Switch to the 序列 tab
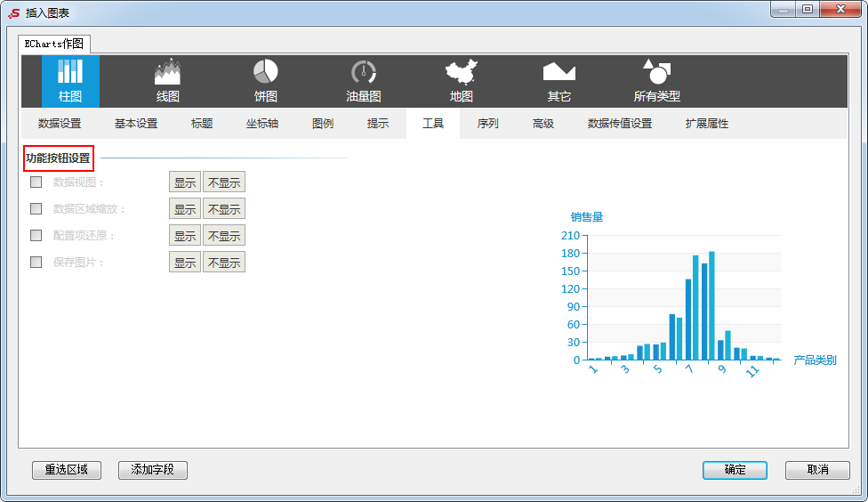868x502 pixels. point(487,123)
